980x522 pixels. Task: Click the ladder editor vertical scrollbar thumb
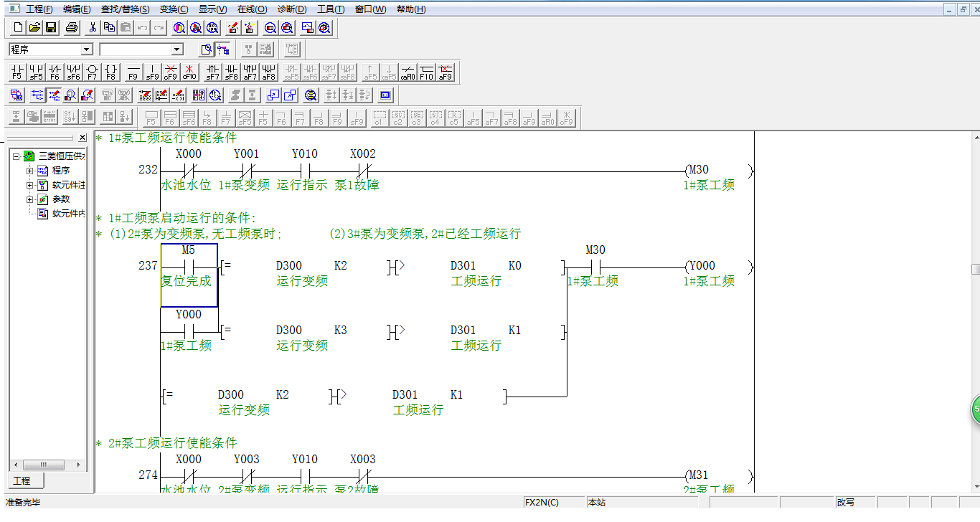click(x=976, y=269)
